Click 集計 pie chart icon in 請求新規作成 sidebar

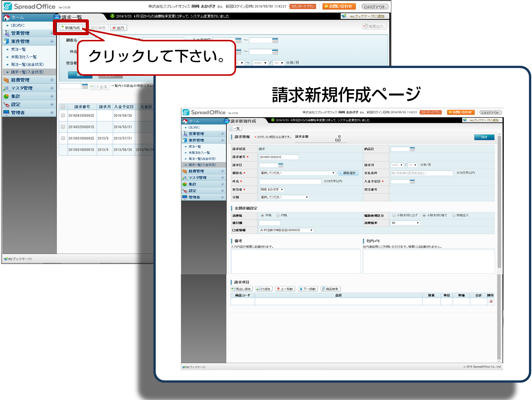pyautogui.click(x=185, y=184)
